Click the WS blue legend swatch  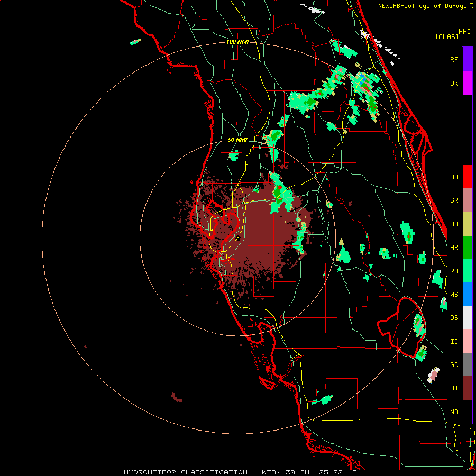[x=467, y=294]
